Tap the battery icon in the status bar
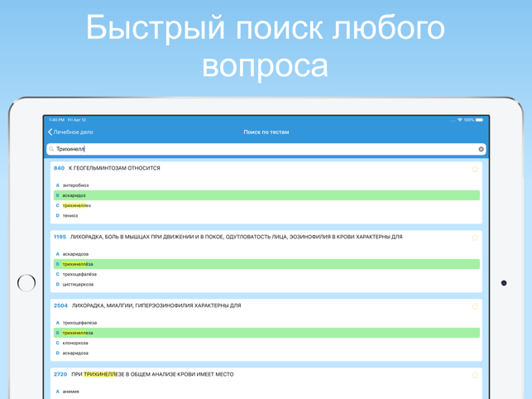The width and height of the screenshot is (532, 399). point(480,120)
